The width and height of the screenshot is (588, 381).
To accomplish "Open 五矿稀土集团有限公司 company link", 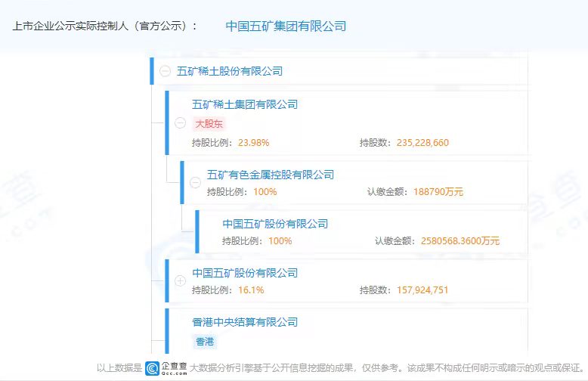I will [245, 104].
